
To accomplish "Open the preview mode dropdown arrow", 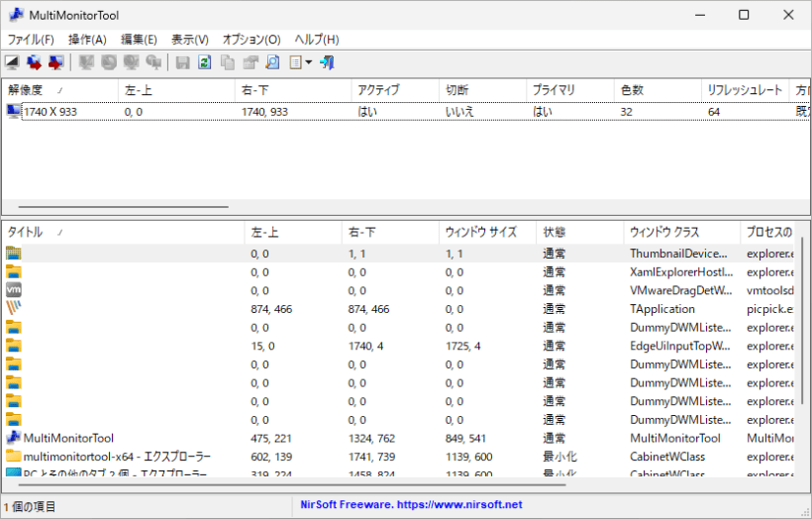I will pos(309,62).
